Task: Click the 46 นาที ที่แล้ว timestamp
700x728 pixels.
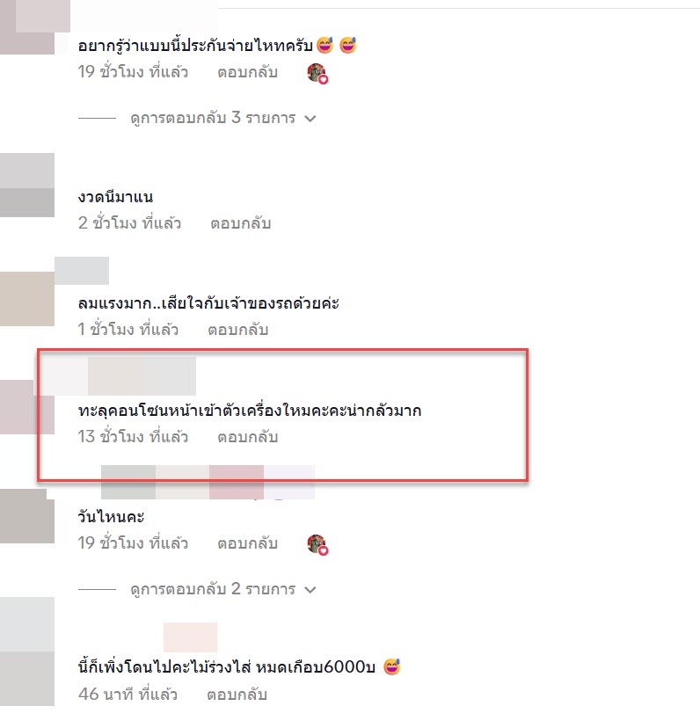Action: (128, 695)
